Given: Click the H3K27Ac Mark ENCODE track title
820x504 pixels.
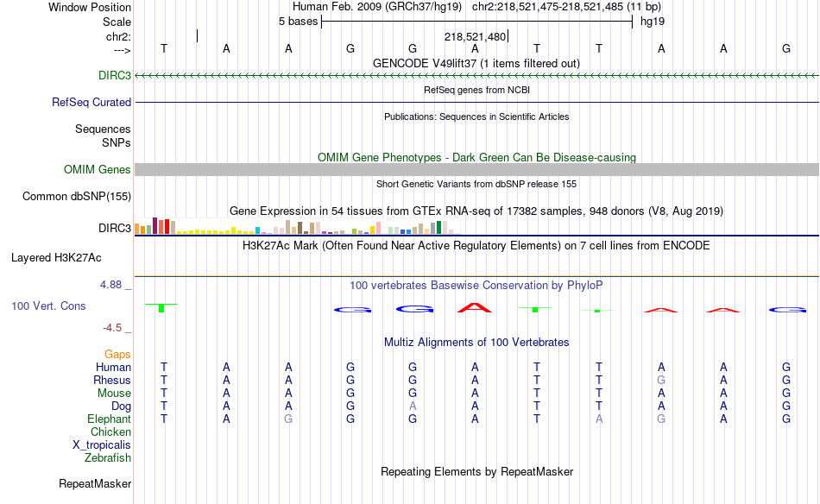Looking at the screenshot, I should click(476, 245).
